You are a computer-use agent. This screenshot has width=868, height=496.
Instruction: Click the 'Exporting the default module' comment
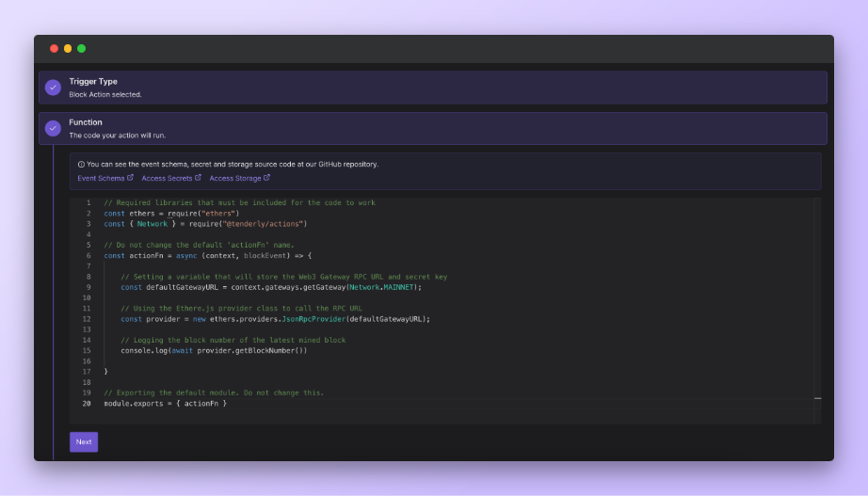pyautogui.click(x=214, y=393)
